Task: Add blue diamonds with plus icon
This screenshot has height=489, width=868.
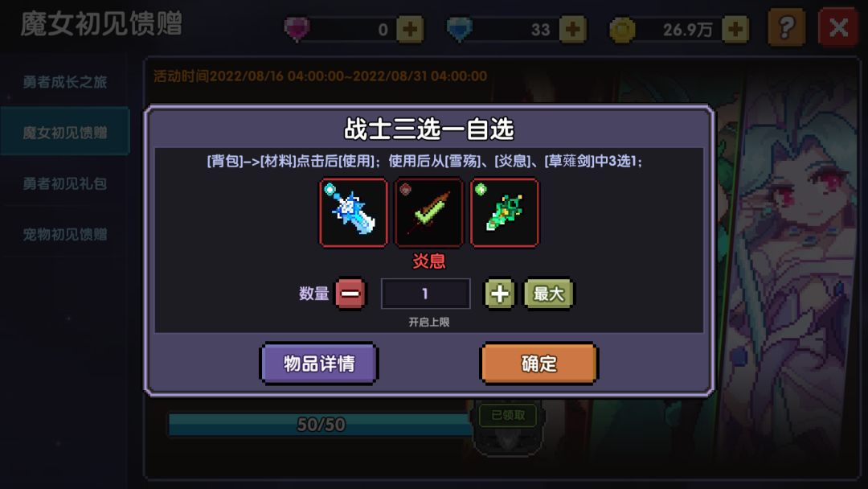Action: pos(573,29)
